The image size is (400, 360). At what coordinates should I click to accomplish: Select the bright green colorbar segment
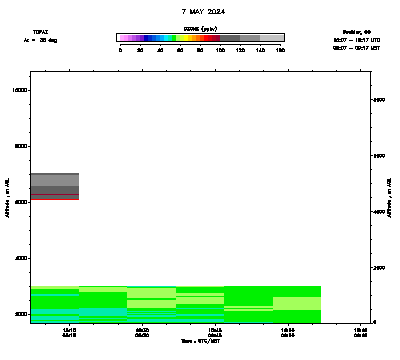tap(174, 38)
